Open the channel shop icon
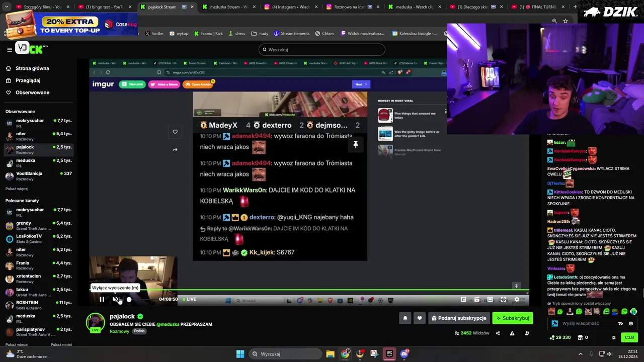 coord(580,337)
